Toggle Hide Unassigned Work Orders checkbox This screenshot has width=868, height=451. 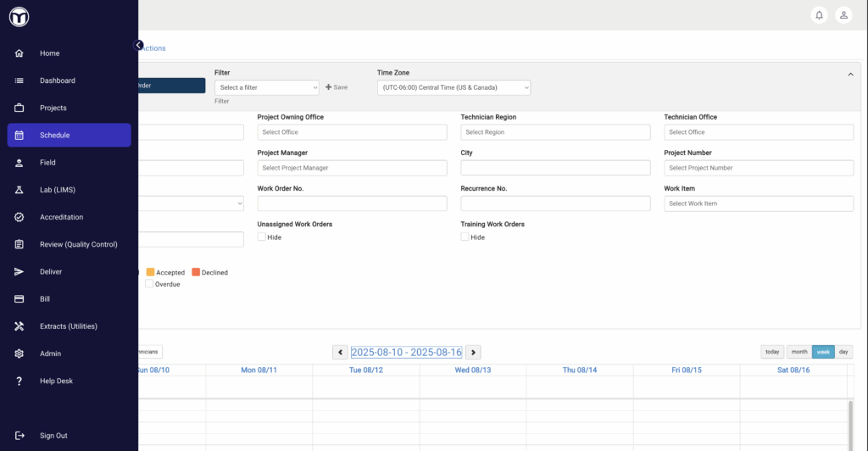[x=262, y=237]
